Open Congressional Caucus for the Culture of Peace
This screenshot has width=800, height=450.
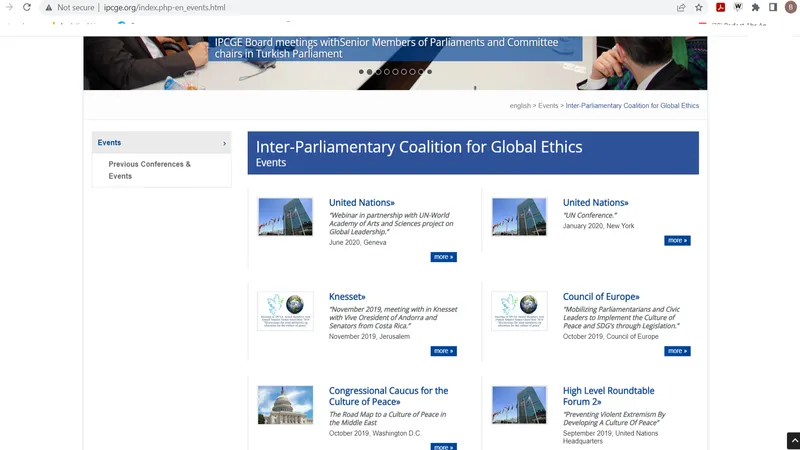[388, 396]
